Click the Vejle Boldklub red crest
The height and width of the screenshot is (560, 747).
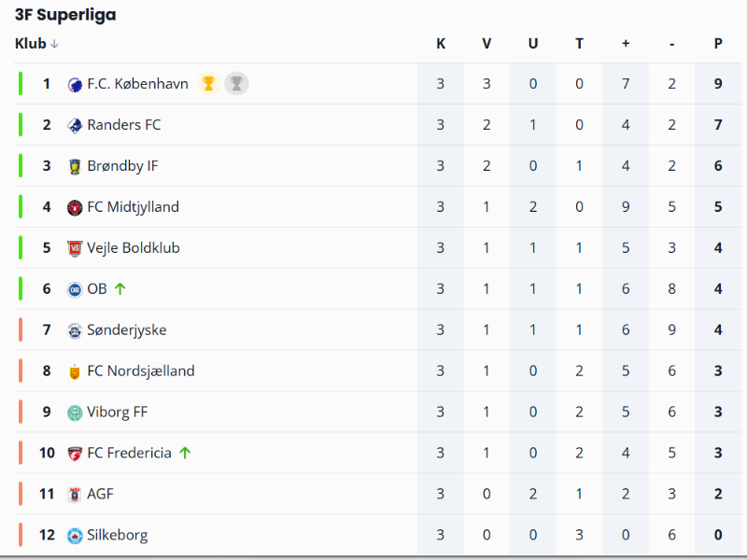click(x=75, y=248)
